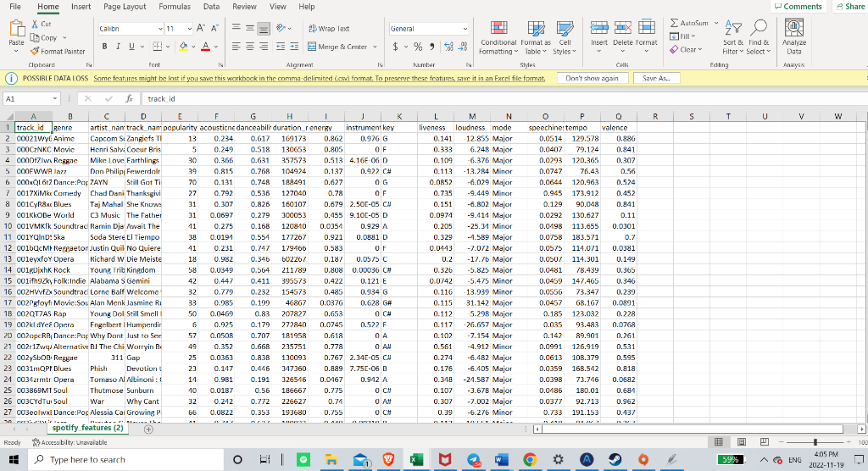Click the Format Painter brush icon
868x471 pixels.
[35, 51]
